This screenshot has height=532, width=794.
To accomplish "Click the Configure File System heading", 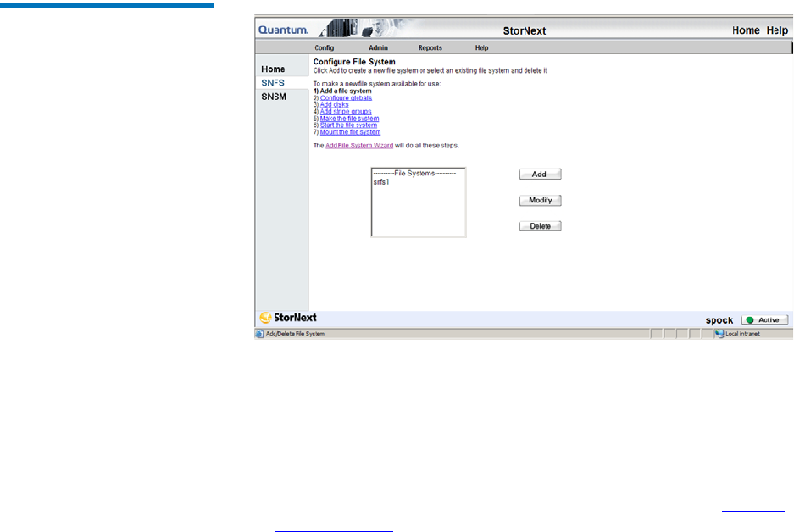I will [354, 62].
